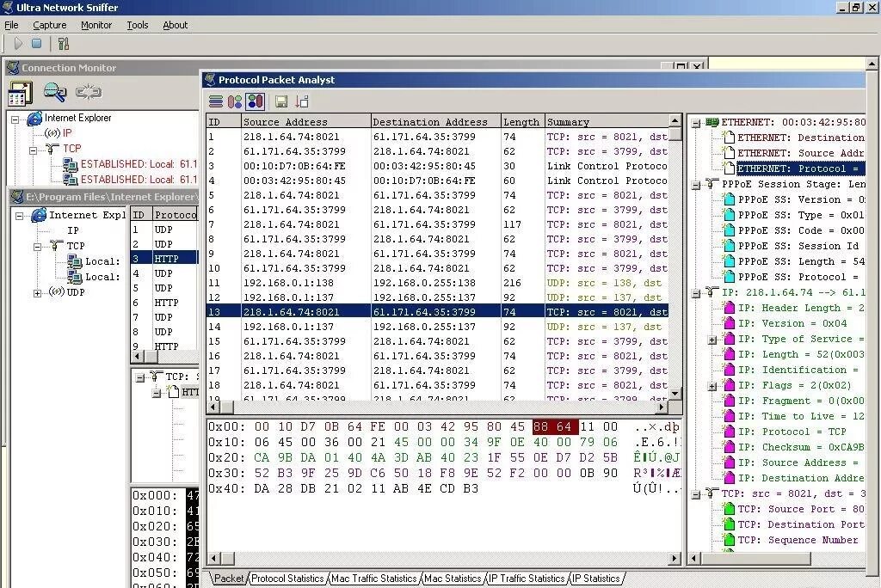881x588 pixels.
Task: Select HTTP row 6 in left protocol list
Action: pyautogui.click(x=164, y=303)
